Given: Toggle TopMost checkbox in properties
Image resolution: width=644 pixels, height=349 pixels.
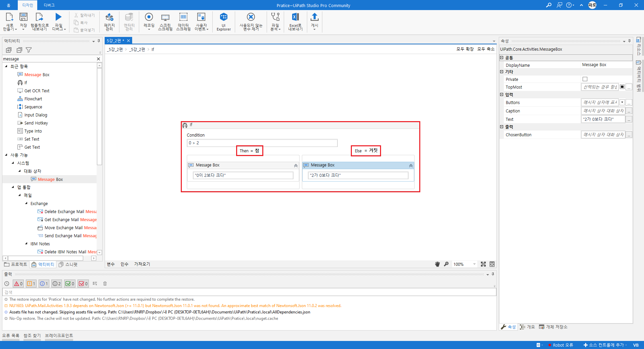Looking at the screenshot, I should [622, 87].
